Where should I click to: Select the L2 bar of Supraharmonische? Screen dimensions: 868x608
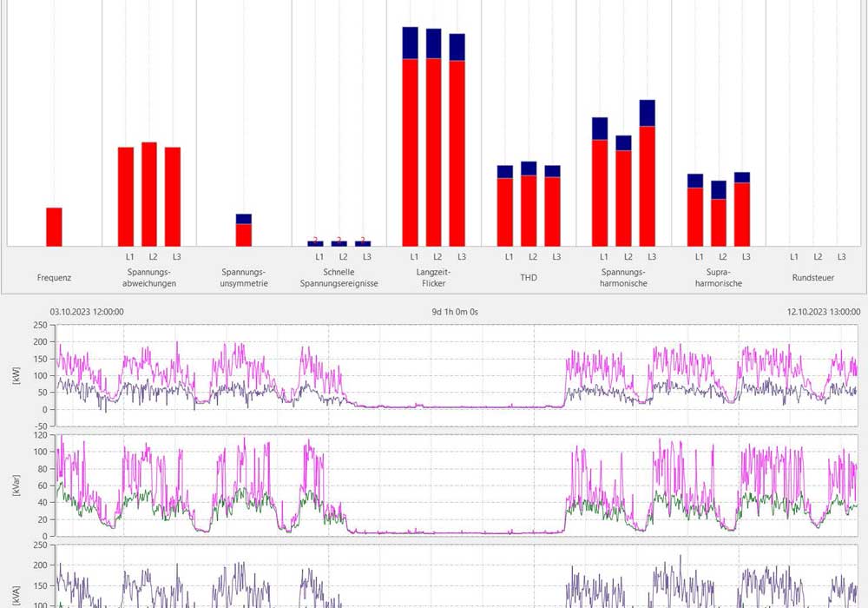pyautogui.click(x=719, y=214)
